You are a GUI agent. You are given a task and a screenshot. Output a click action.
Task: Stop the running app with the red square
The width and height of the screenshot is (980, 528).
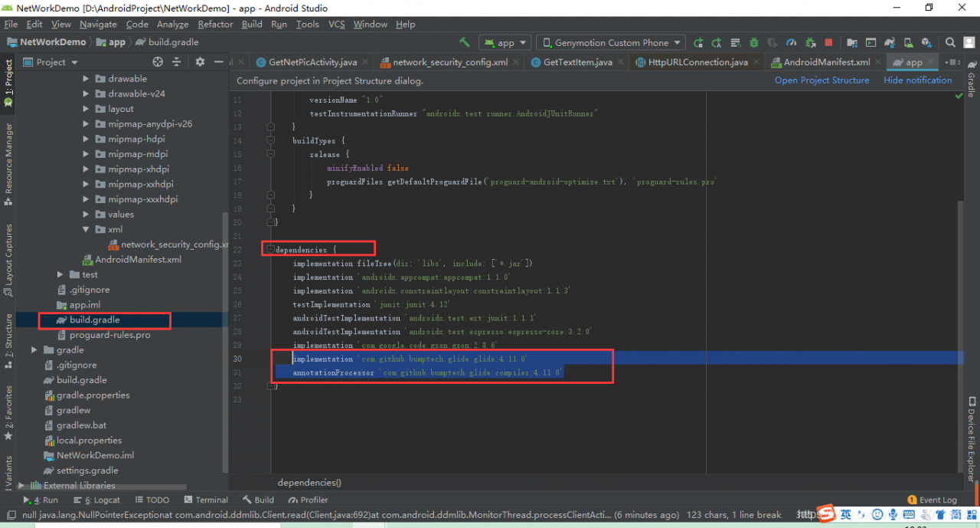click(829, 43)
